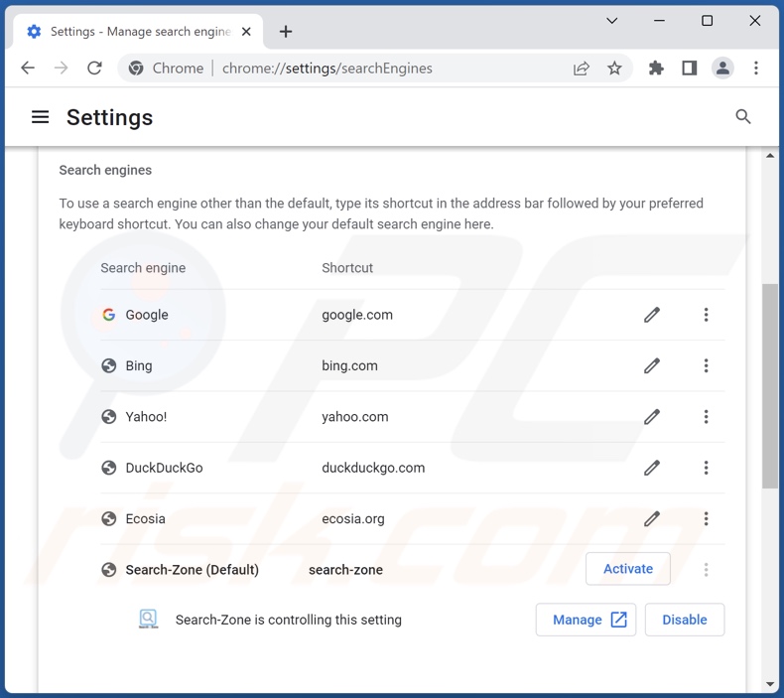Edit the Google search engine entry

[x=652, y=315]
